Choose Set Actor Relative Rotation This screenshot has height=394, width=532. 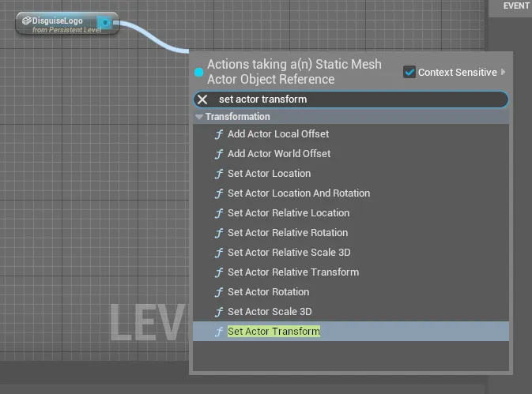pyautogui.click(x=287, y=233)
